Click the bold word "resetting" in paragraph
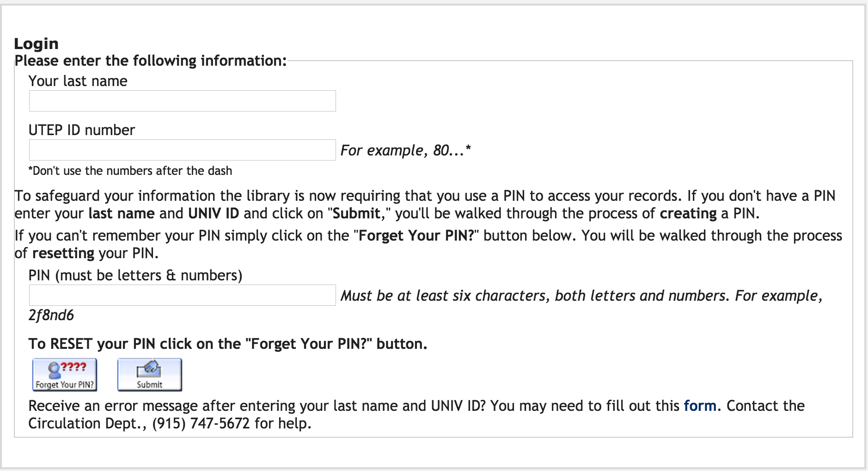The image size is (868, 471). (x=63, y=253)
